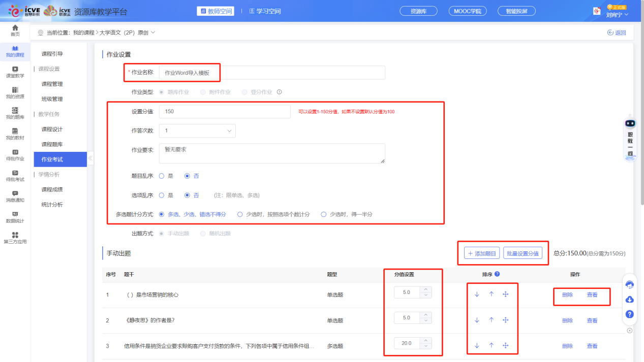Open the 作答次数 dropdown
This screenshot has width=644, height=362.
click(197, 130)
